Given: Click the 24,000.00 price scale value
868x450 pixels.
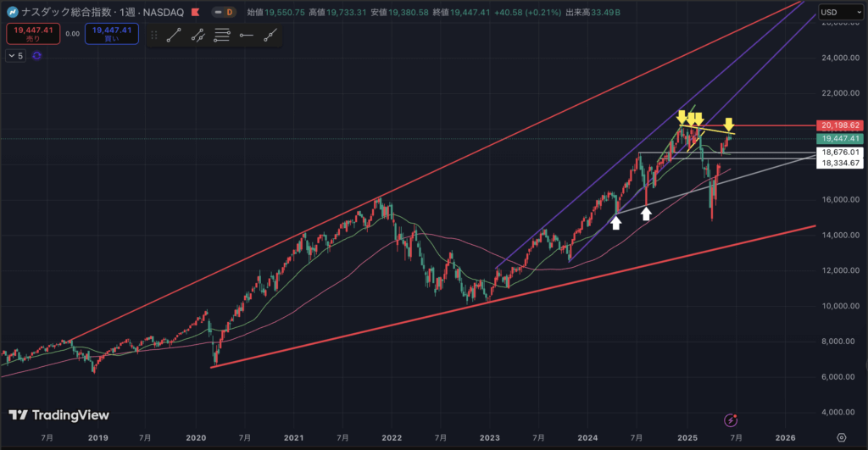Looking at the screenshot, I should [x=840, y=58].
